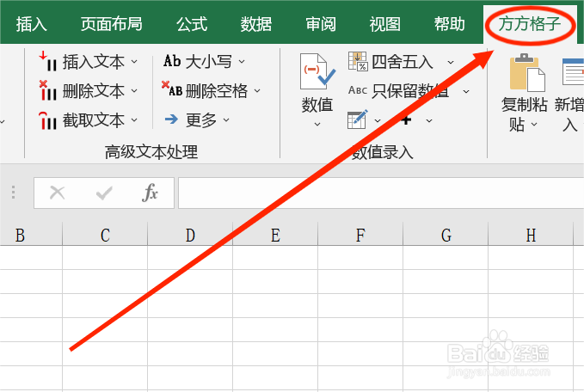
Task: Click the 复制粘贴 clipboard icon
Action: (527, 72)
